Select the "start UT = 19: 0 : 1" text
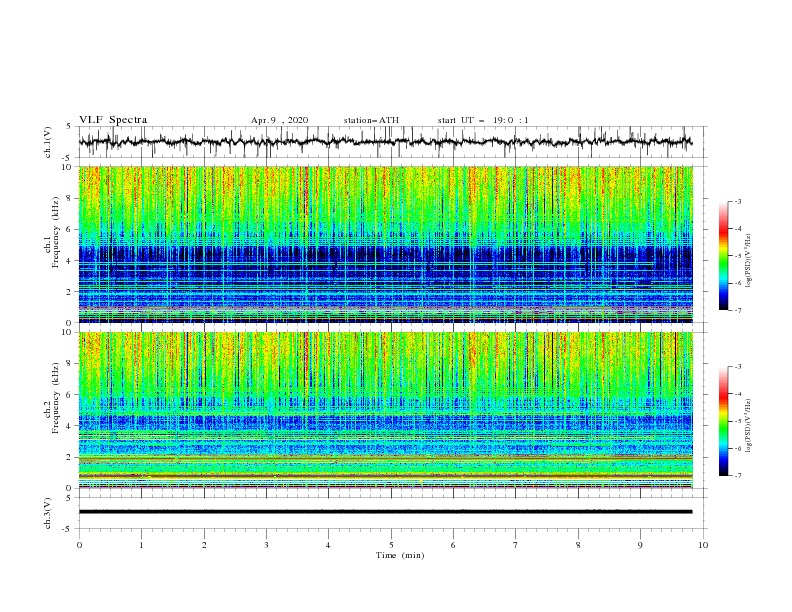This screenshot has width=792, height=612. [483, 120]
